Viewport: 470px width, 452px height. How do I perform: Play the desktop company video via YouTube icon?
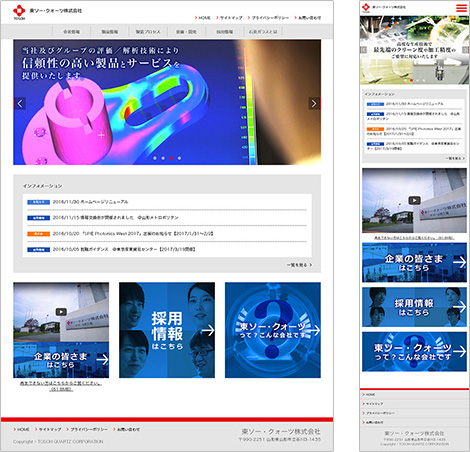coord(61,312)
